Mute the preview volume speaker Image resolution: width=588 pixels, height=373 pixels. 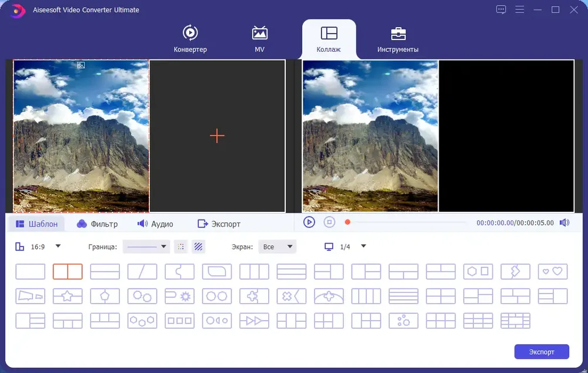pos(564,222)
